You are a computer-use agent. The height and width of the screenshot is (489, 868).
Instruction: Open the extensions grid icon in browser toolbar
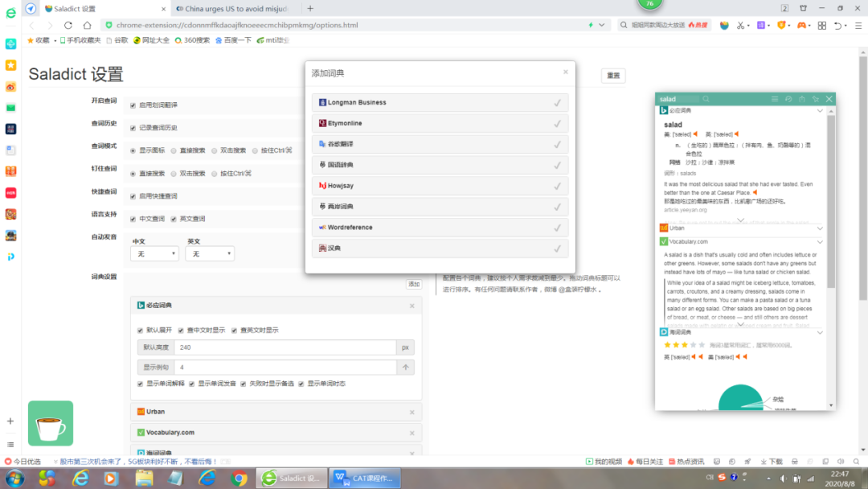click(822, 25)
